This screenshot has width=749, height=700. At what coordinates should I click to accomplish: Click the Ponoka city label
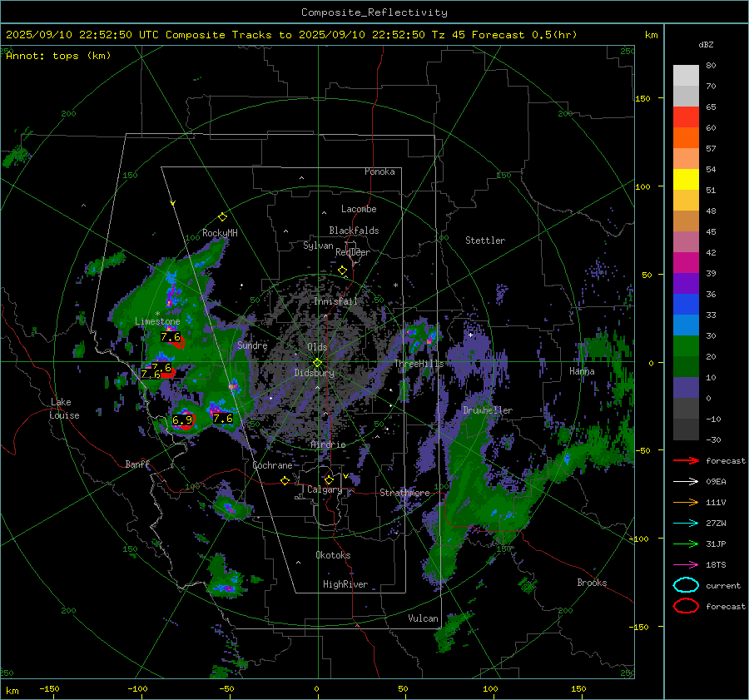[x=379, y=171]
